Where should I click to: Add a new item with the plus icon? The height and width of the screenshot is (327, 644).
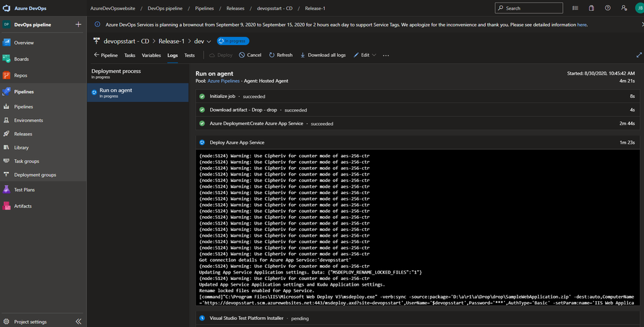79,25
